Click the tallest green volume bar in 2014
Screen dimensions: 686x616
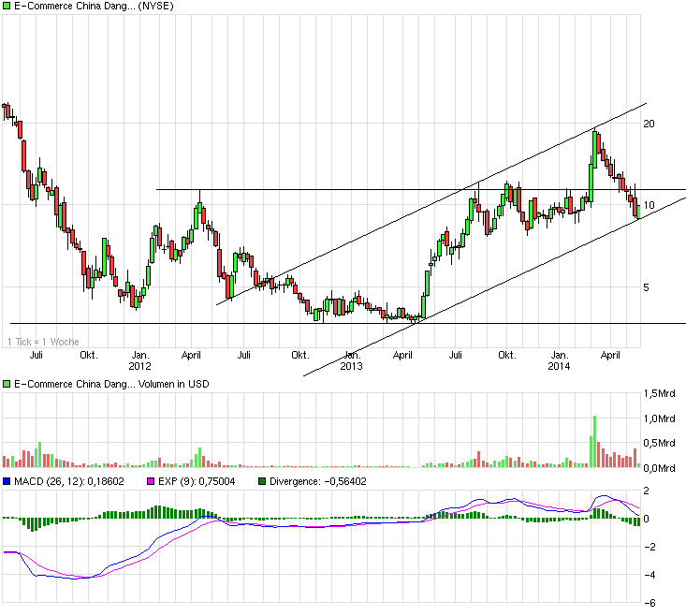point(592,440)
